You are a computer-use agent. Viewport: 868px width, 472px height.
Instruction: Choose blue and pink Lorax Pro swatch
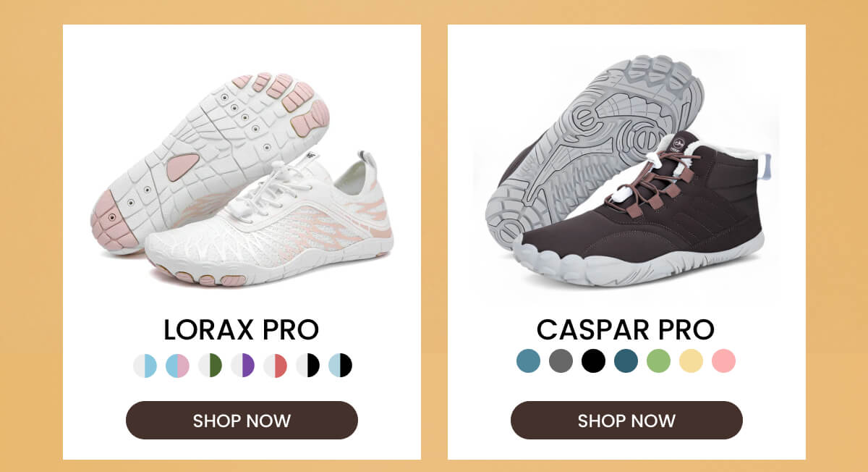pyautogui.click(x=177, y=366)
